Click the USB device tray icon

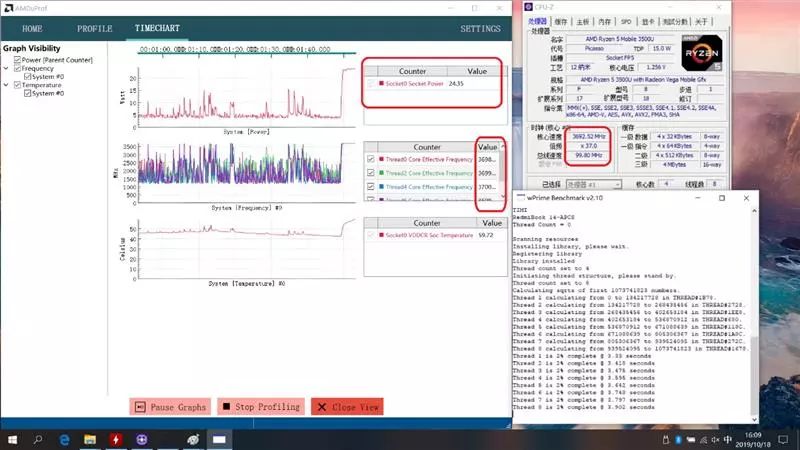point(666,440)
